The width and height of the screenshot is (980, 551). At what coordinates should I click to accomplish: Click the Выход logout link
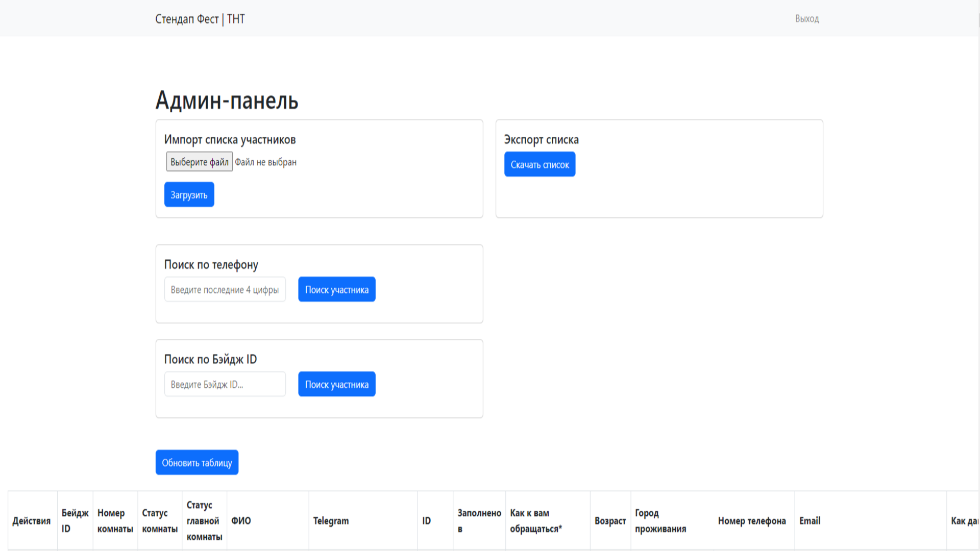coord(806,19)
